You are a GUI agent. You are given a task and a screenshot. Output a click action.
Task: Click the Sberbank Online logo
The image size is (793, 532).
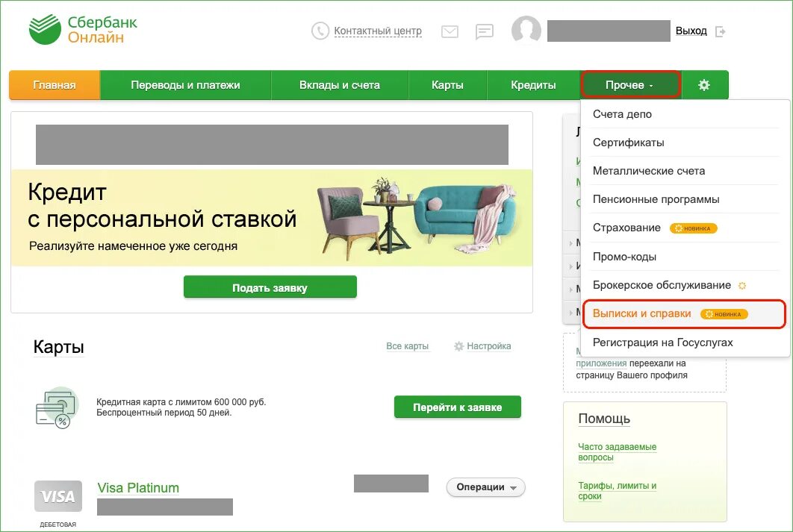[x=83, y=30]
